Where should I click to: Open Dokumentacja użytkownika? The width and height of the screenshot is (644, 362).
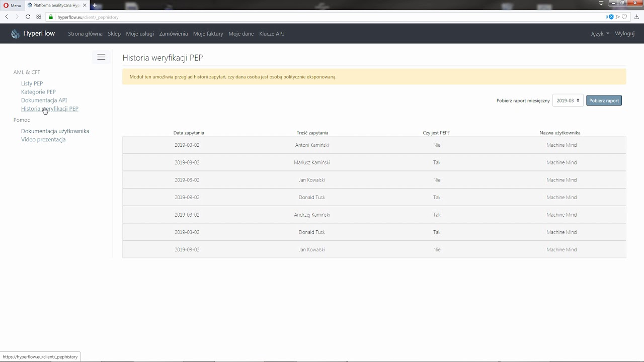click(55, 131)
